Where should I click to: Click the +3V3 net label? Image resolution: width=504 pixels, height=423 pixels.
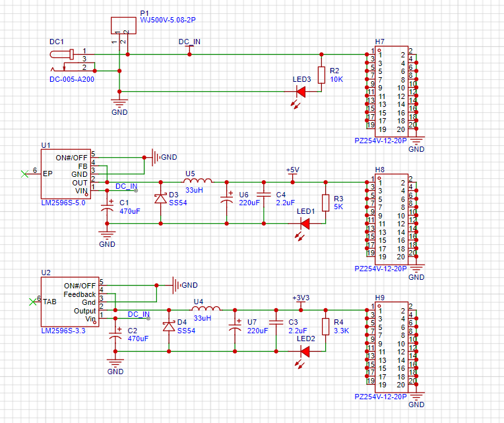click(x=300, y=298)
